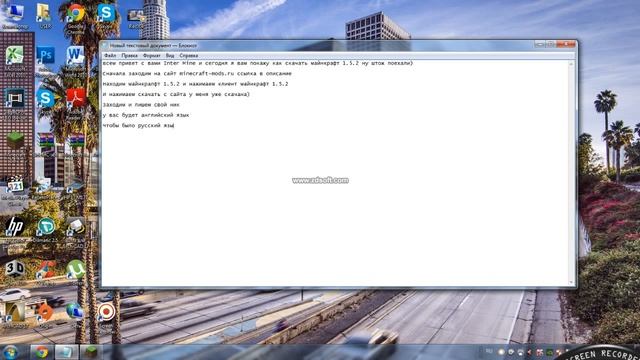Open orange hexagon application desktop icon
The width and height of the screenshot is (640, 360).
click(45, 312)
